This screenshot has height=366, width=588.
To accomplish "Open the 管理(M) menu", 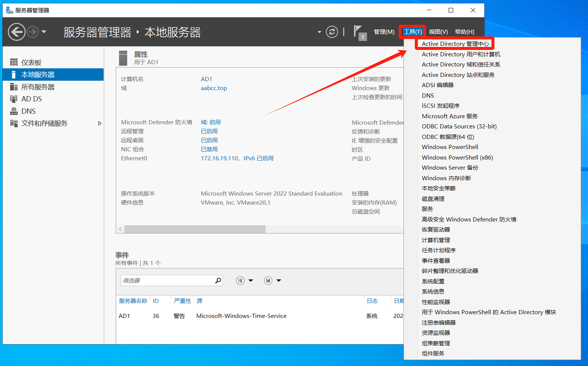I will click(384, 32).
